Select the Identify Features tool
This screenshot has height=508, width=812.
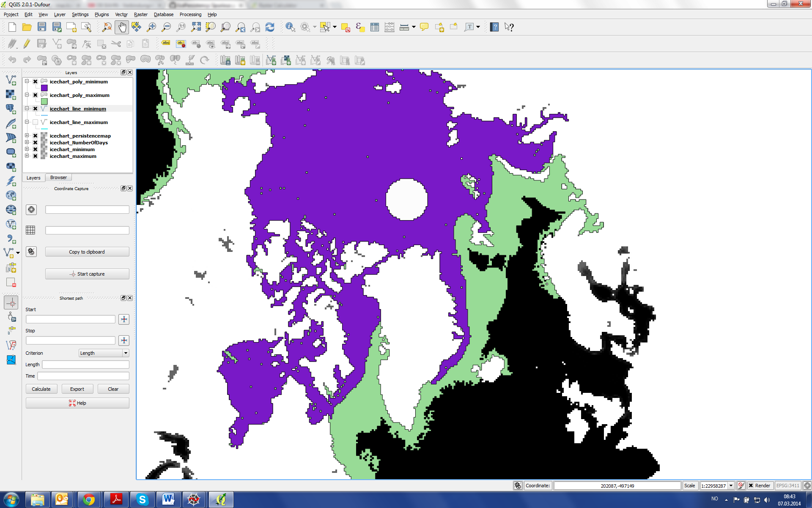point(290,27)
